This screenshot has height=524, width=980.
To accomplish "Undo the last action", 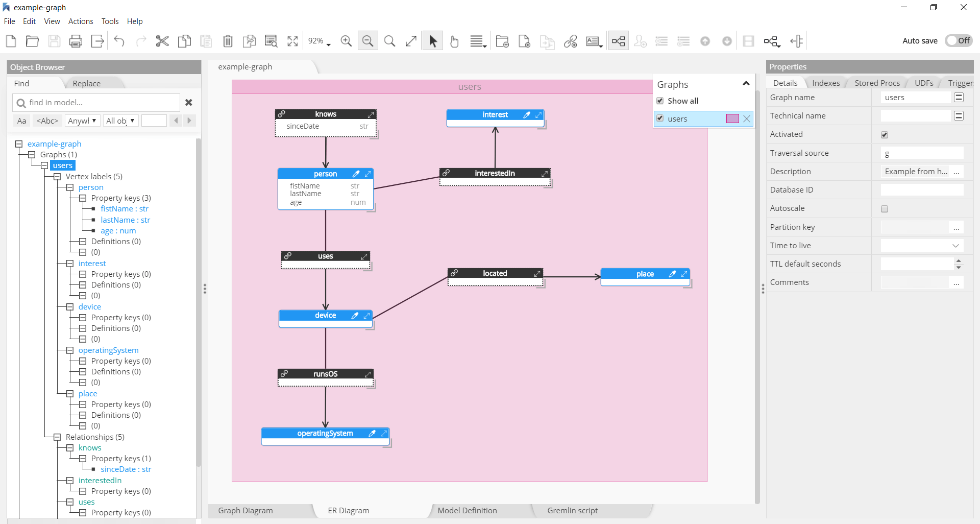I will click(119, 41).
